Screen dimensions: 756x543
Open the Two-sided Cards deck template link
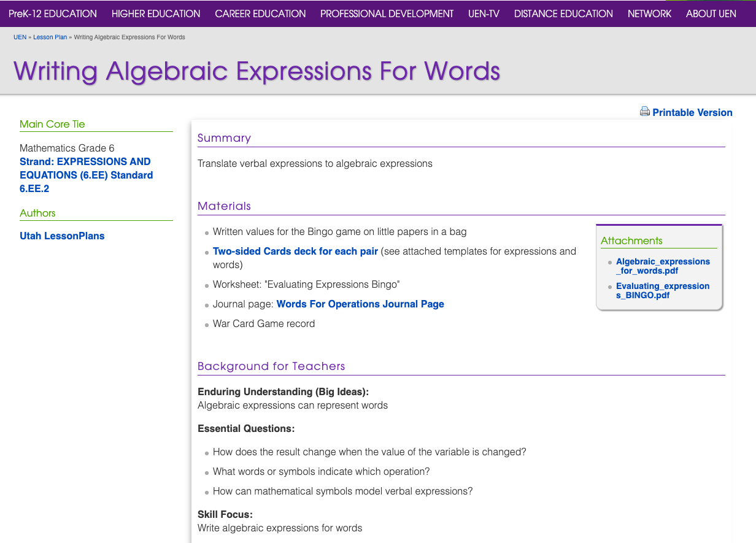[295, 251]
